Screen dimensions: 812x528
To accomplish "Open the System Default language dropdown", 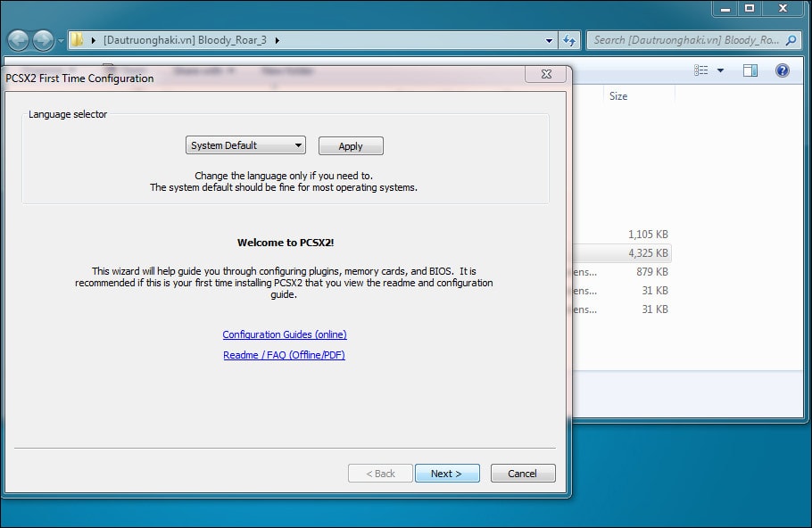I will [x=245, y=145].
